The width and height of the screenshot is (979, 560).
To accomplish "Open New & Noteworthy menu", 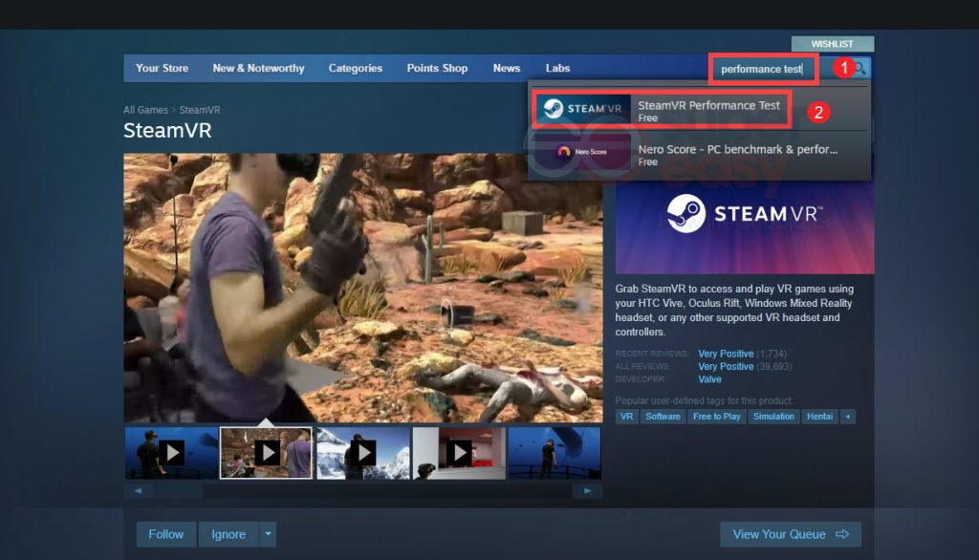I will tap(258, 69).
